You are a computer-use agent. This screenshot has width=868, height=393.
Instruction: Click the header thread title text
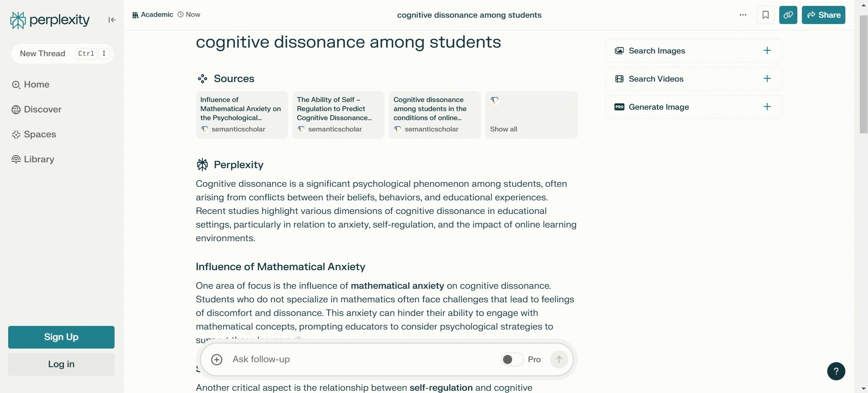tap(469, 15)
